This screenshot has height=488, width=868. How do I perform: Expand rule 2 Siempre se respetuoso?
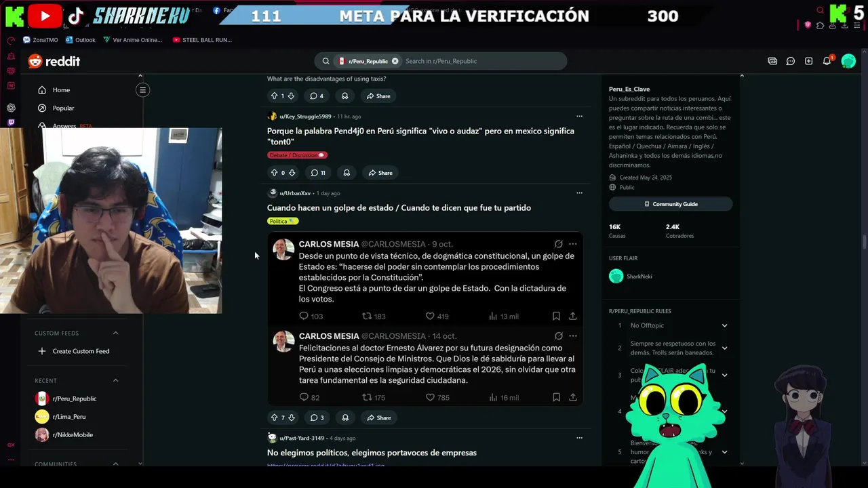724,348
